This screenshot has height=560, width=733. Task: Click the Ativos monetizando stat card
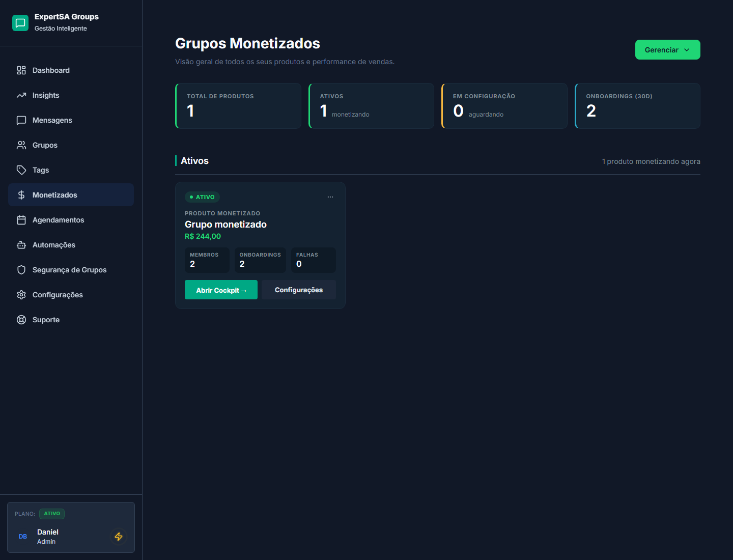point(371,106)
